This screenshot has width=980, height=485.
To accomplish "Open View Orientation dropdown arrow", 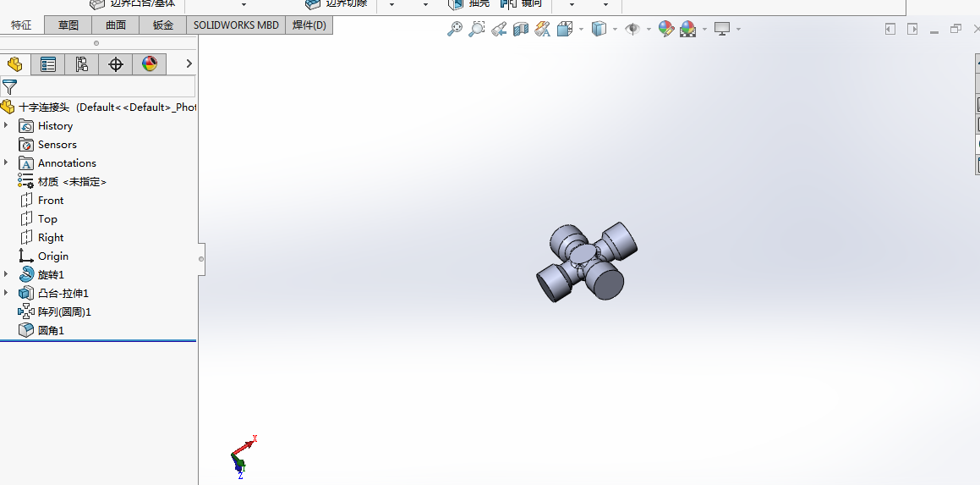I will point(581,29).
